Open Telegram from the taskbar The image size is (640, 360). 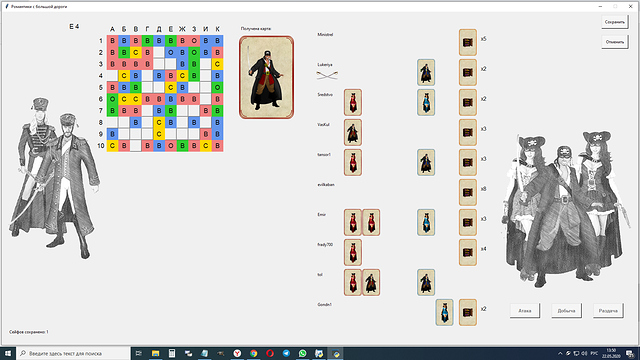point(286,353)
